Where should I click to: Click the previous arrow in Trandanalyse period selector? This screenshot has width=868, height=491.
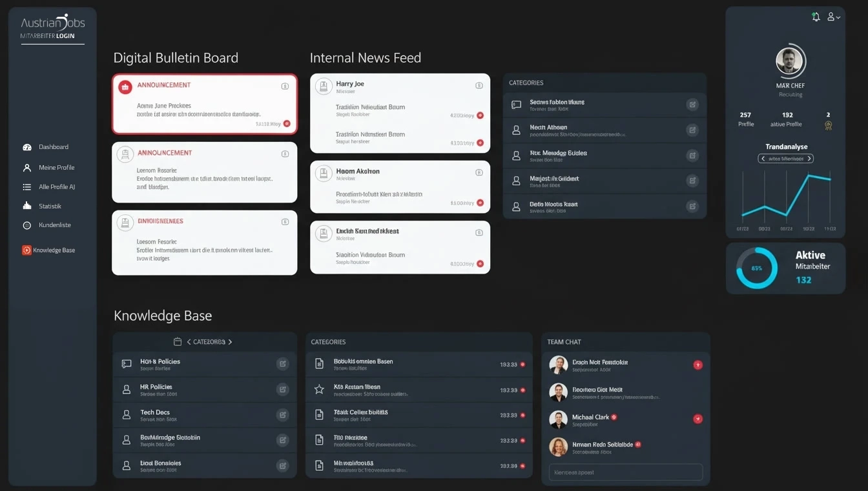[x=763, y=159]
